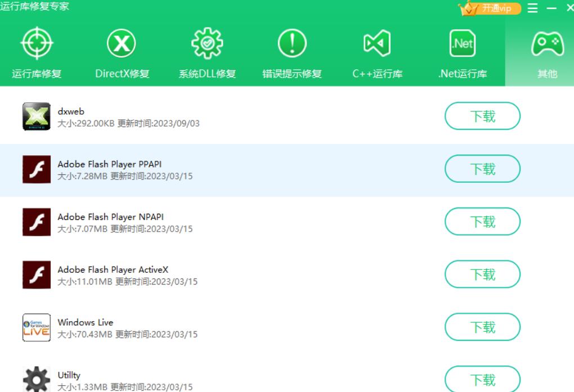Open the hamburger main menu

(x=532, y=8)
